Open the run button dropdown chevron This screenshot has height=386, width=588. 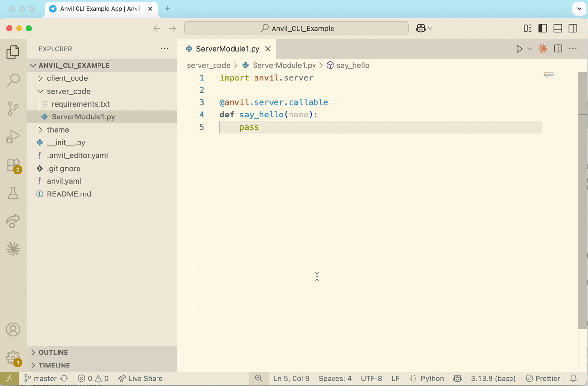click(529, 49)
